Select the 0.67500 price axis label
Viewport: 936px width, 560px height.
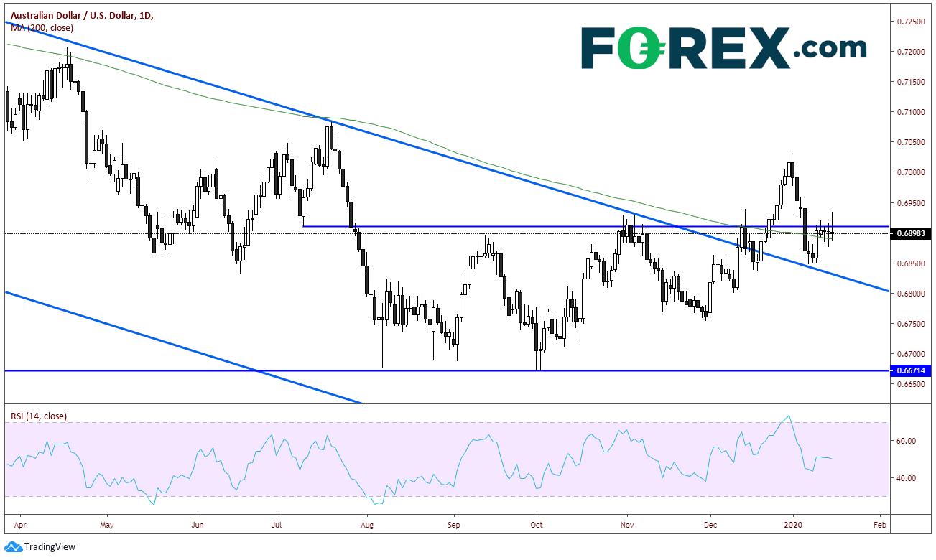tap(909, 324)
